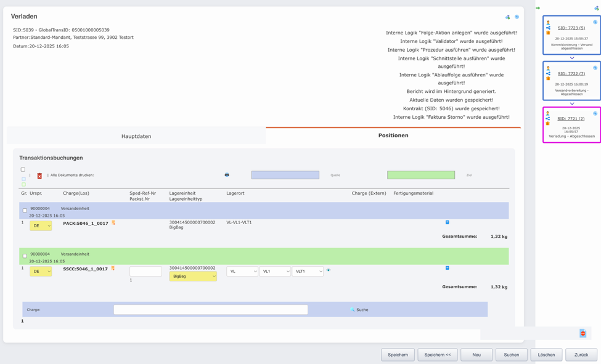
Task: Click the stop document icon at bottom right
Action: click(x=583, y=333)
